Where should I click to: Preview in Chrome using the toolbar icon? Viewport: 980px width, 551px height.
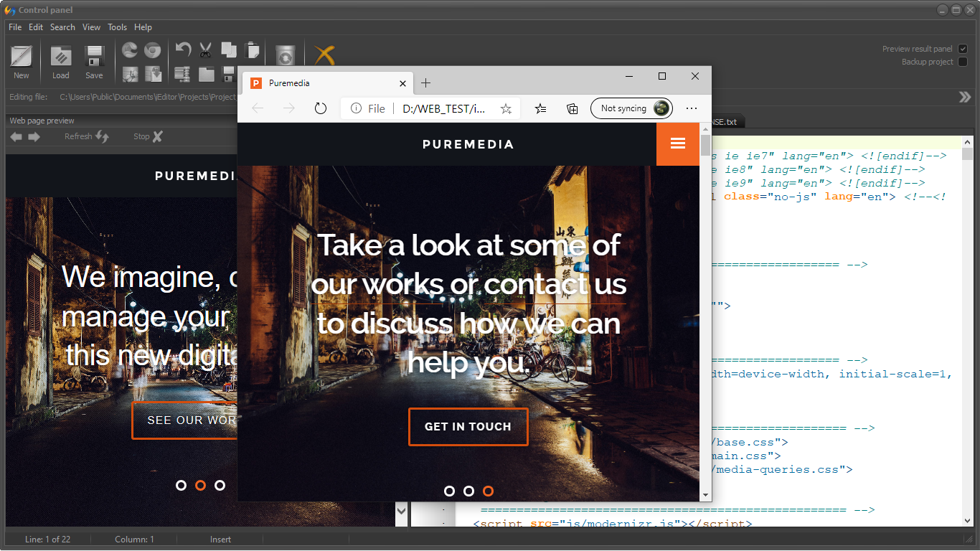tap(152, 50)
